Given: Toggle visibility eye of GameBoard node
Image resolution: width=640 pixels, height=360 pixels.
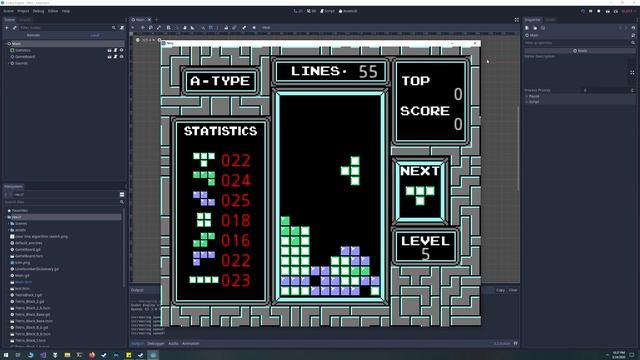Looking at the screenshot, I should click(121, 57).
